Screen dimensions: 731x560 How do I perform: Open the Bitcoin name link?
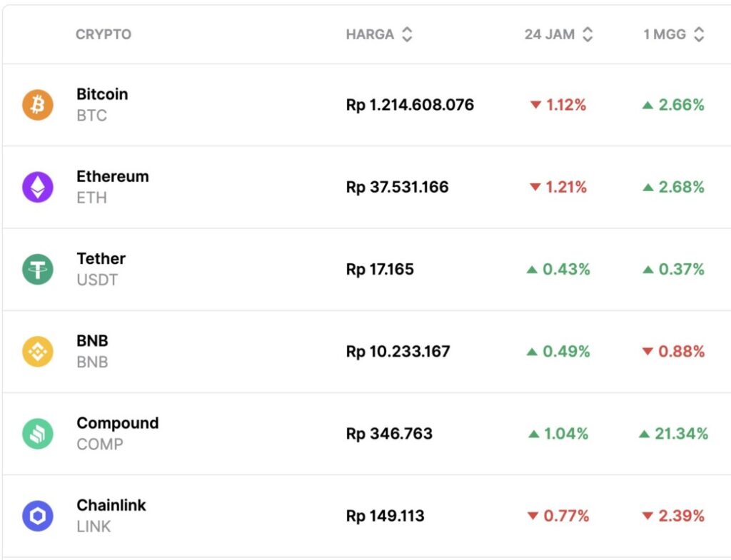102,94
